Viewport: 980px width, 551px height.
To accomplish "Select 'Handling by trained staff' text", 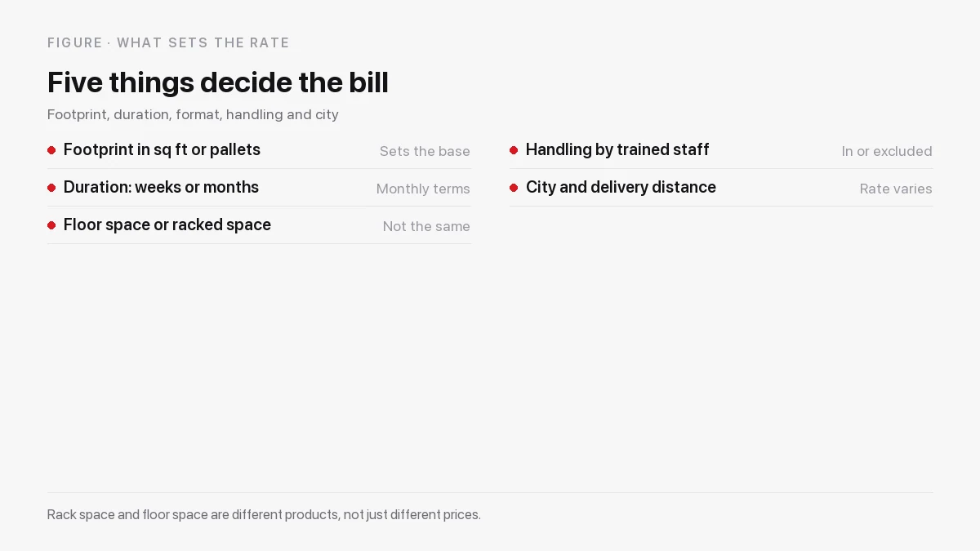I will coord(617,150).
